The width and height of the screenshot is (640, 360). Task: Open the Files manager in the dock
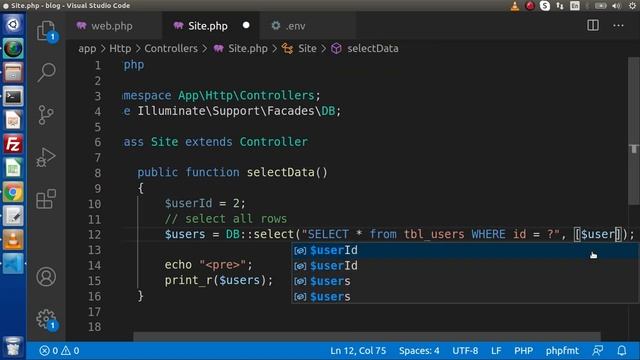click(13, 73)
